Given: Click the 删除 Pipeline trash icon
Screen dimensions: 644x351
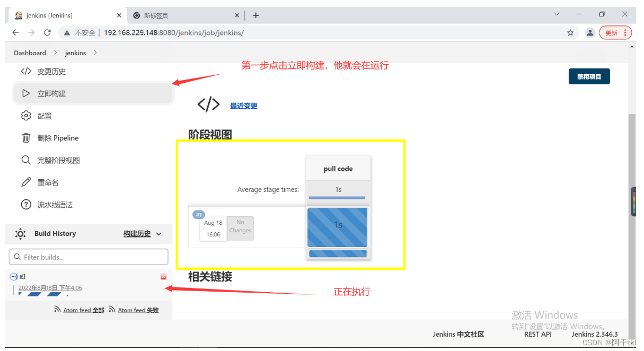Looking at the screenshot, I should tap(26, 138).
